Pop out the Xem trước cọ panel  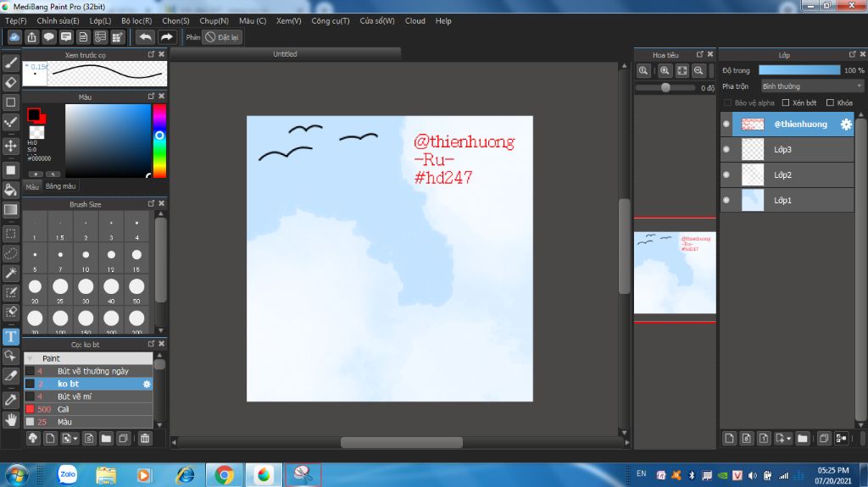coord(151,54)
